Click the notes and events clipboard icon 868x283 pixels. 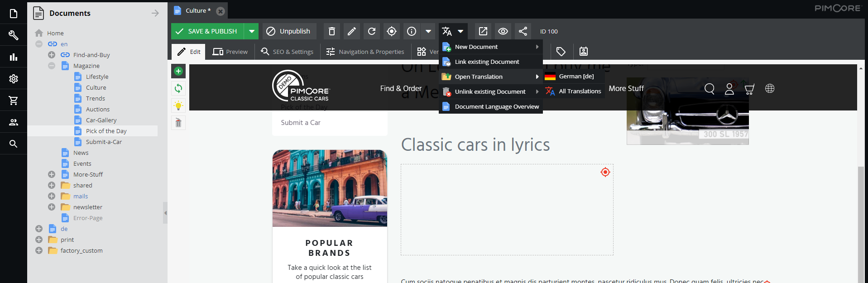tap(584, 52)
